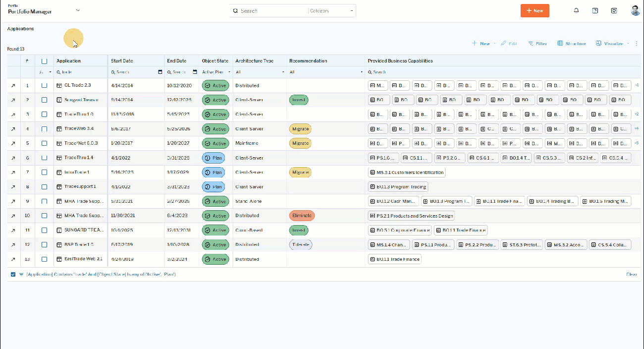This screenshot has height=349, width=644.
Task: Open the Visualize menu
Action: (x=612, y=44)
